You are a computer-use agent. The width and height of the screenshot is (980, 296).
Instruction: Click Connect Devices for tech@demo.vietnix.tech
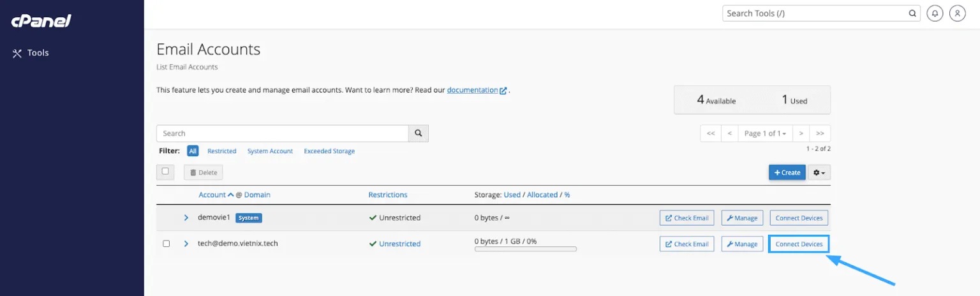coord(799,244)
